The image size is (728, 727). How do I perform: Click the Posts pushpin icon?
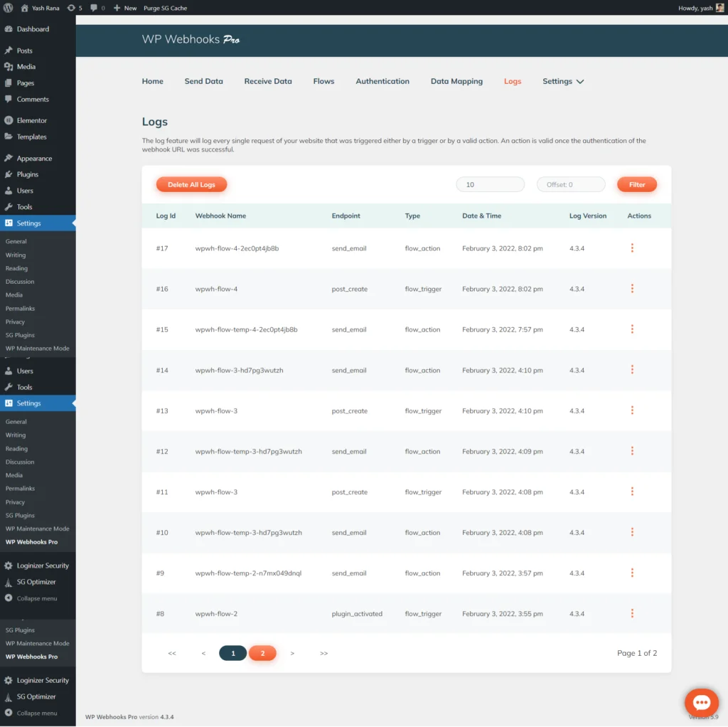pos(9,51)
